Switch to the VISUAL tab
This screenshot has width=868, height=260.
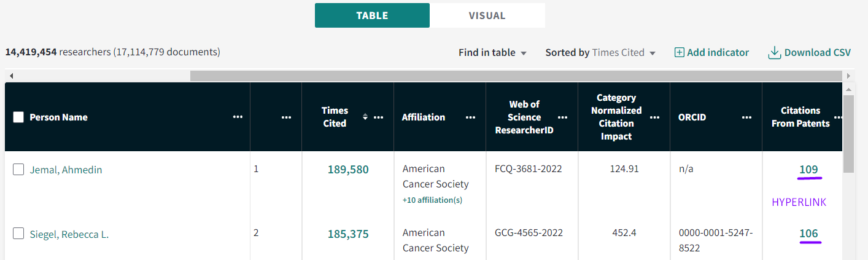[487, 15]
